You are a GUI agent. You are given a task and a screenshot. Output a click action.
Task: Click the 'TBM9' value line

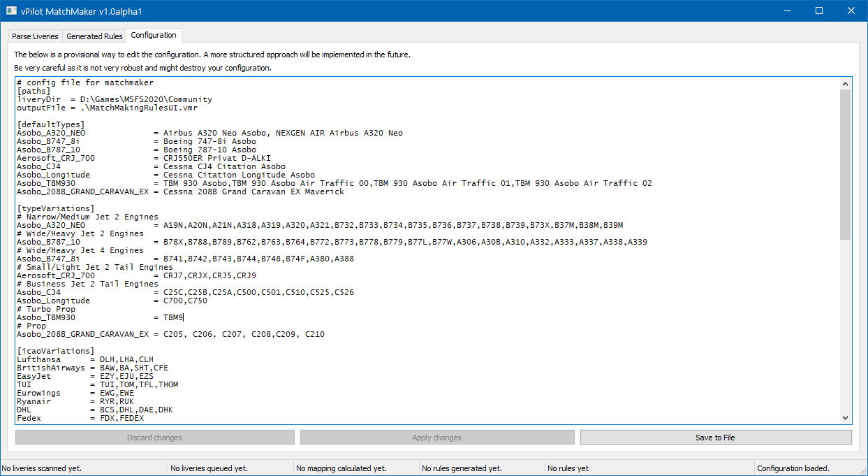tap(100, 317)
